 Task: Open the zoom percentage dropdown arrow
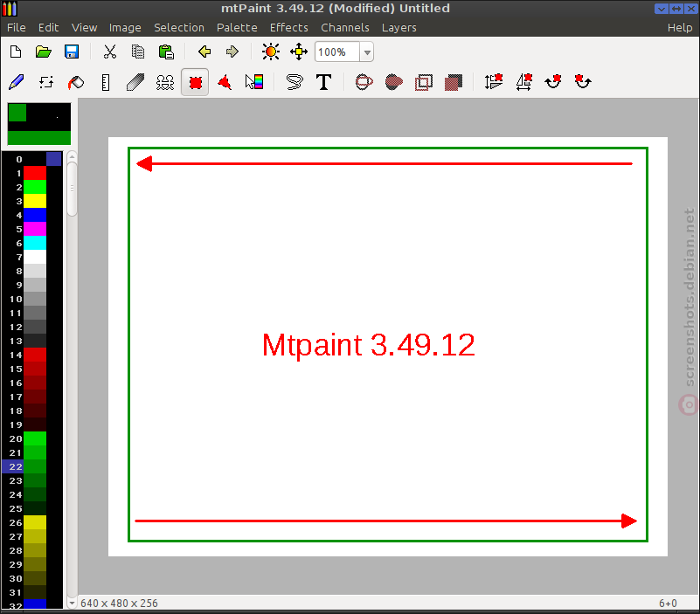pos(367,52)
